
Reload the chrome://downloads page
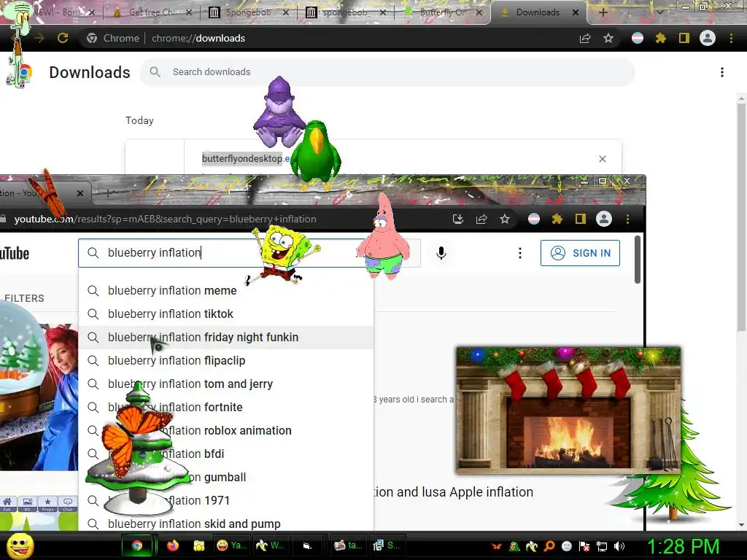click(x=63, y=38)
